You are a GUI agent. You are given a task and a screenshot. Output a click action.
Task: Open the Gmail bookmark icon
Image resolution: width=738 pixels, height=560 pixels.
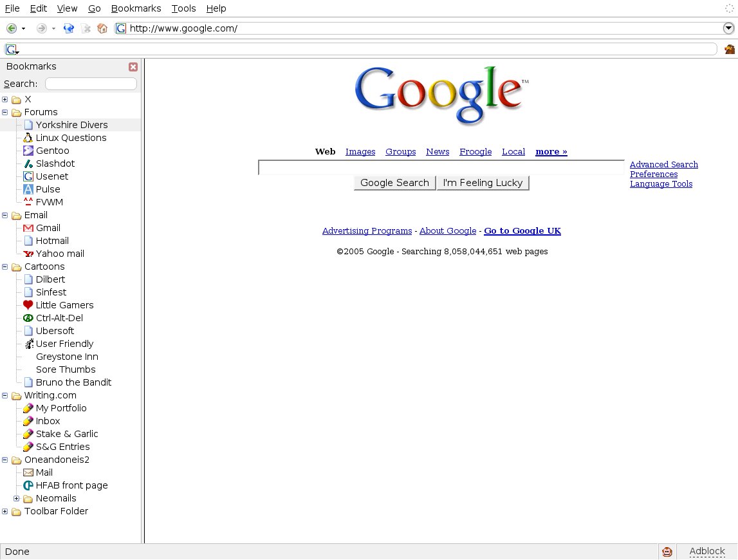[28, 228]
